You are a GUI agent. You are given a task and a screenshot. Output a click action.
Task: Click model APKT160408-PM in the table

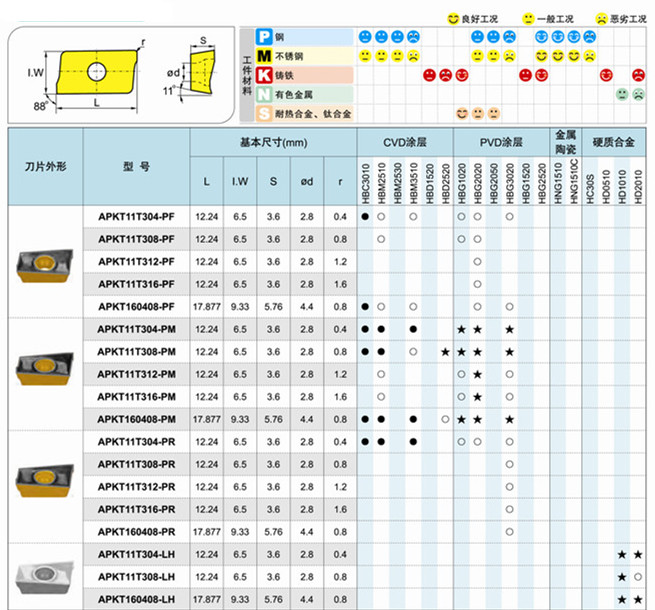[136, 419]
